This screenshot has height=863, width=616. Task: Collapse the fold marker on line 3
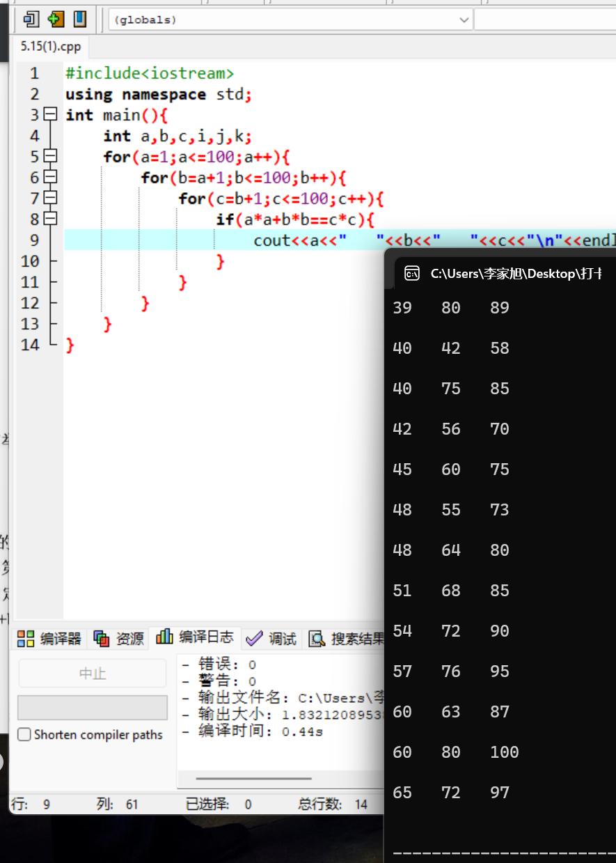[50, 114]
